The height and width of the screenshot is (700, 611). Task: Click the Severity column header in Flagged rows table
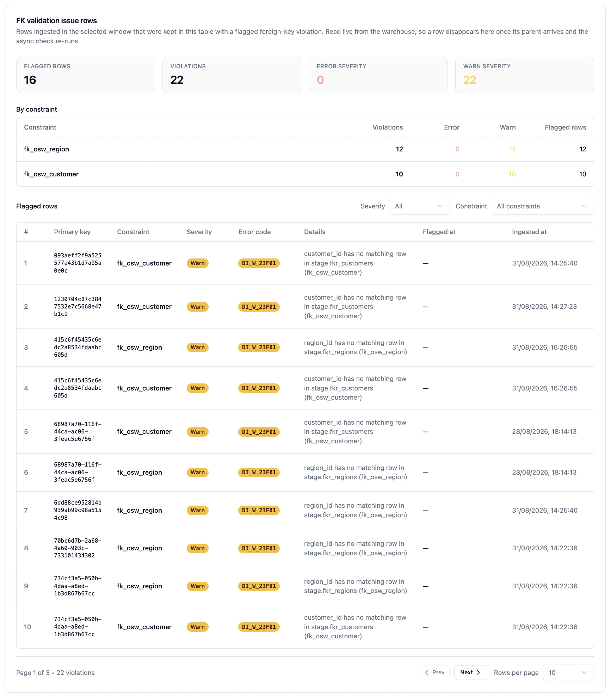pyautogui.click(x=199, y=232)
